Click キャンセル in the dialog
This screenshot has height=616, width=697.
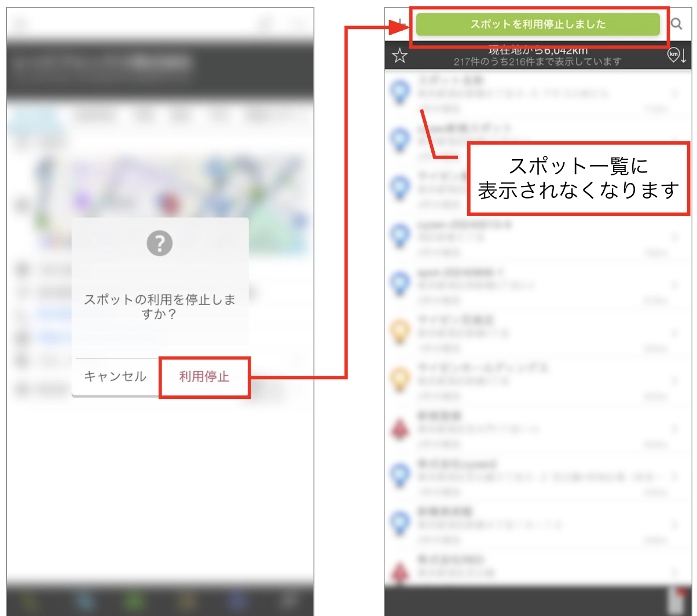tap(115, 377)
